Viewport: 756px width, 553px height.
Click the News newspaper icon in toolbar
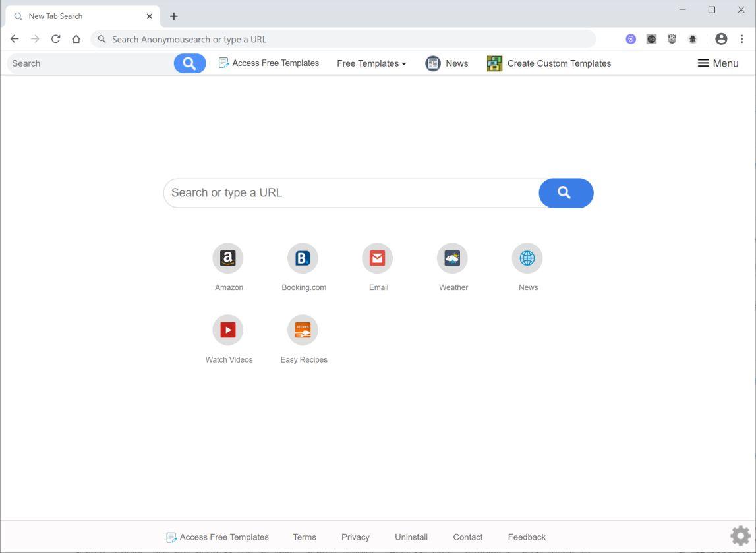tap(433, 63)
